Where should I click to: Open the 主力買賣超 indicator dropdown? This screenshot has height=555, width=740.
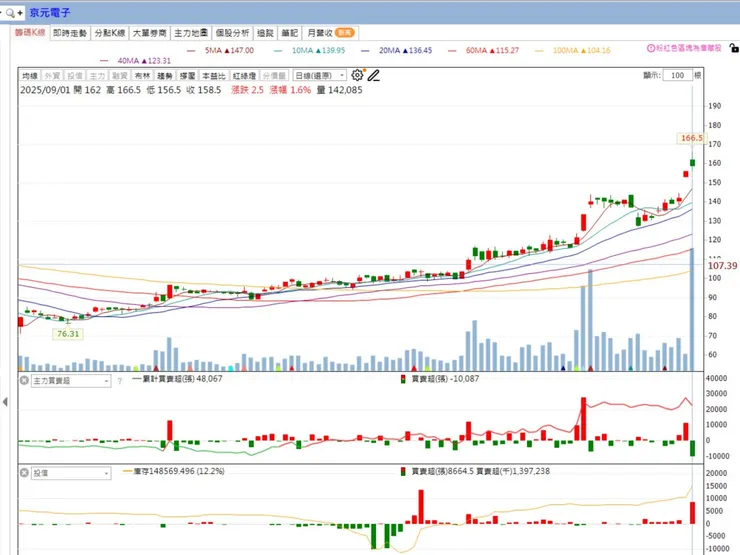point(71,381)
